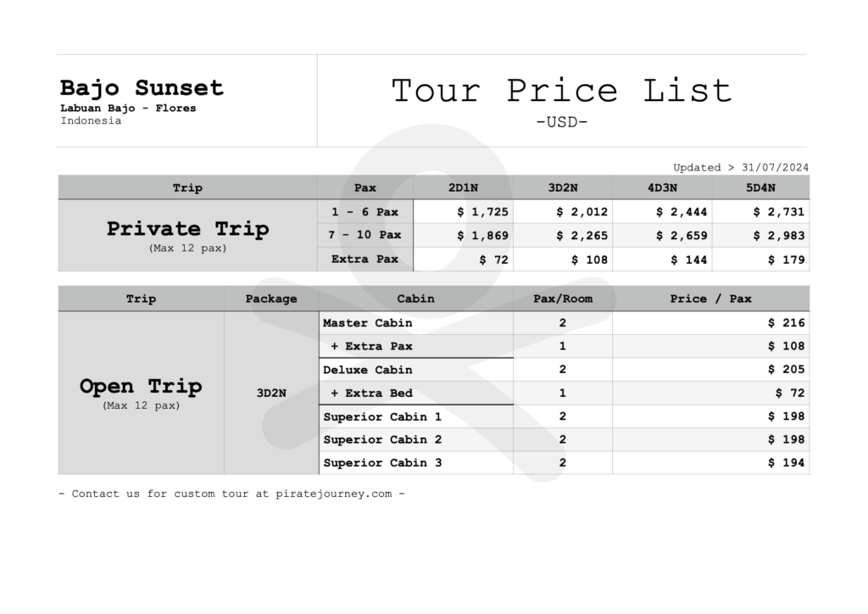The image size is (868, 614).
Task: Click the Price / Pax column header
Action: tap(711, 299)
